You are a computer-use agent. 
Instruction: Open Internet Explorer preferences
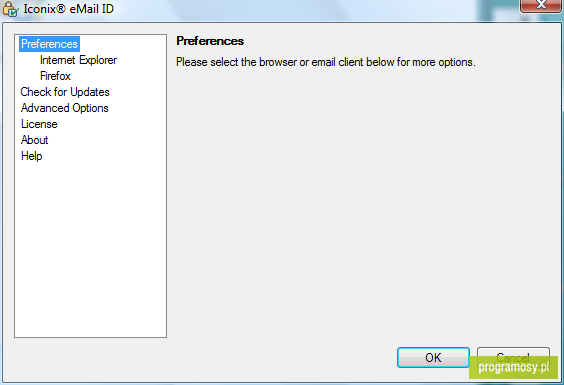(78, 60)
